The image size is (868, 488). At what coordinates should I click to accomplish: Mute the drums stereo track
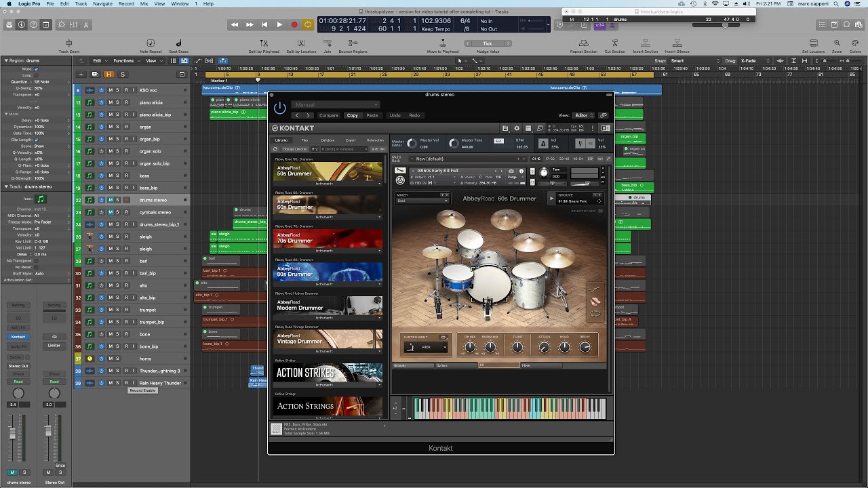click(111, 200)
